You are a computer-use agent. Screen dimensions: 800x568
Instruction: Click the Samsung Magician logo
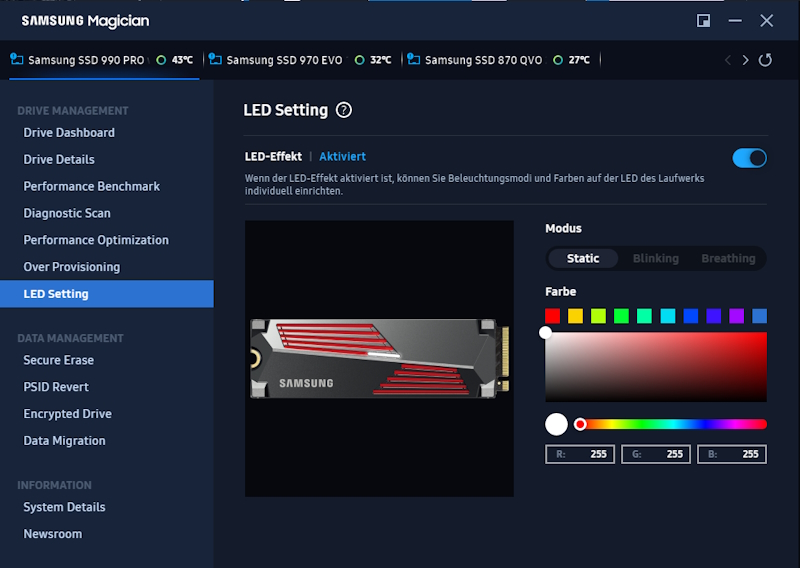(85, 21)
